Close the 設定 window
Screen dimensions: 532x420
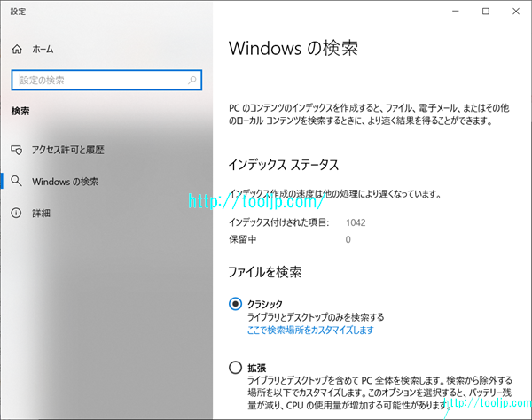(516, 12)
